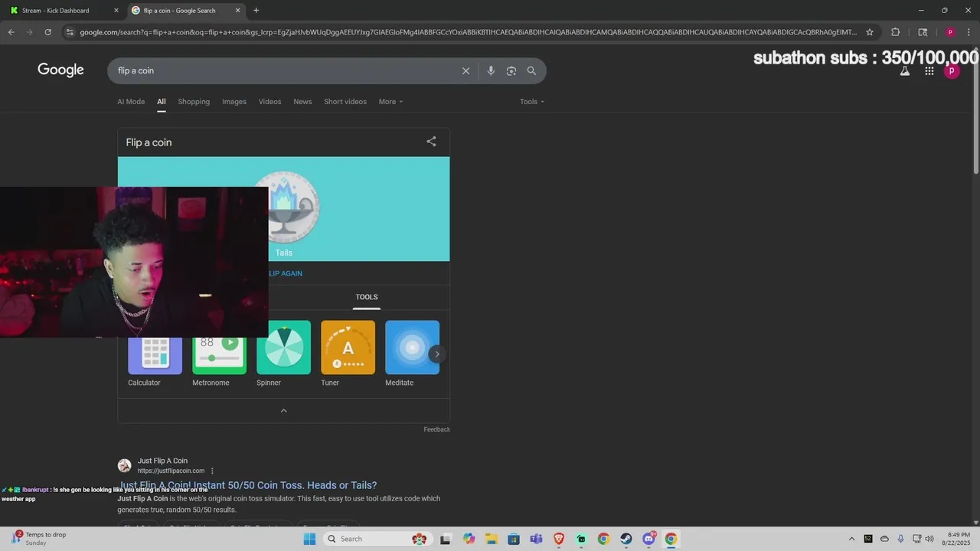Click the Flip a coin widget heading

(x=149, y=142)
